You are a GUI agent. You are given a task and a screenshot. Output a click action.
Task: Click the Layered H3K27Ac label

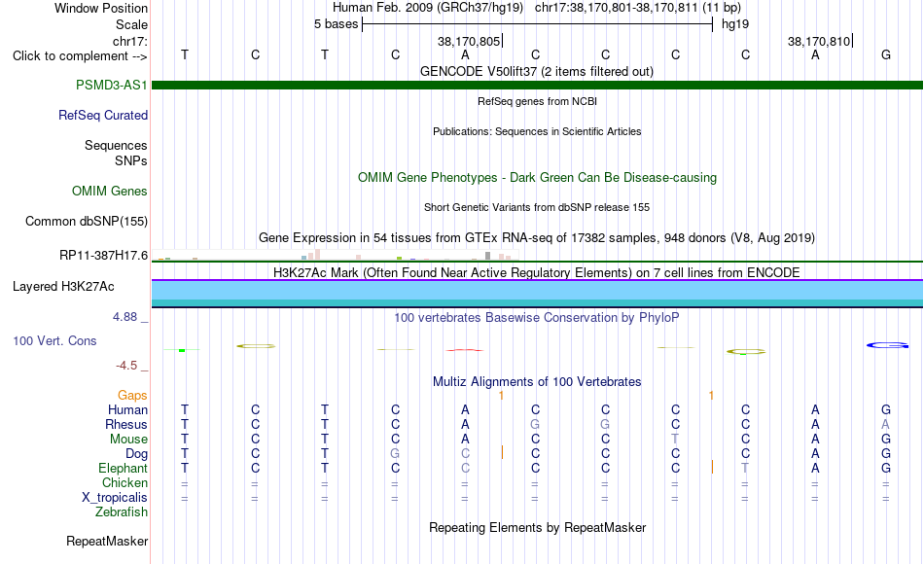tap(63, 287)
